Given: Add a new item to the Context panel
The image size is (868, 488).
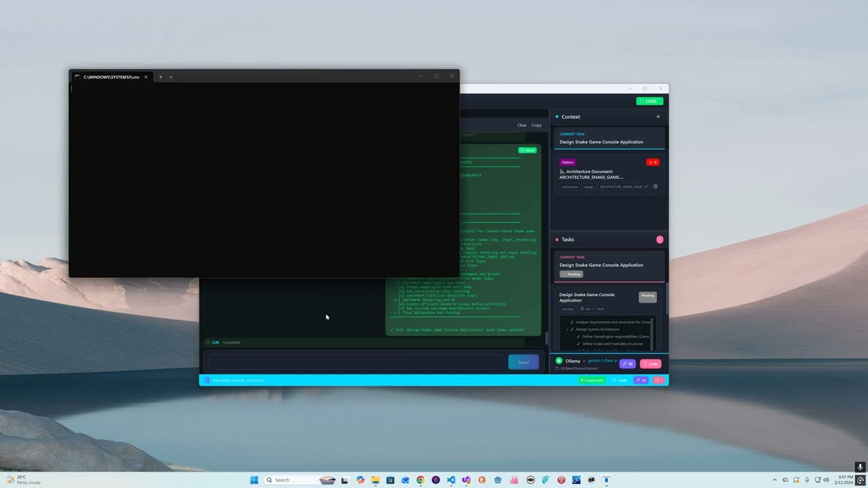Looking at the screenshot, I should (x=658, y=117).
